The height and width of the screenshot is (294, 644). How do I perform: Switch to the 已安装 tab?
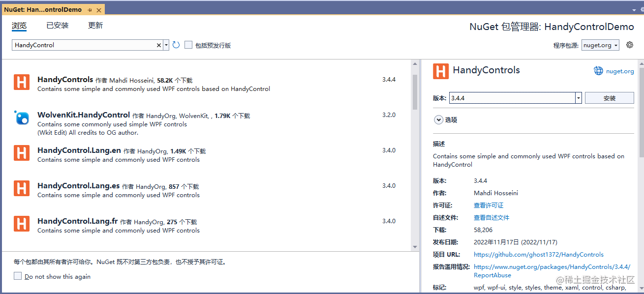[57, 25]
